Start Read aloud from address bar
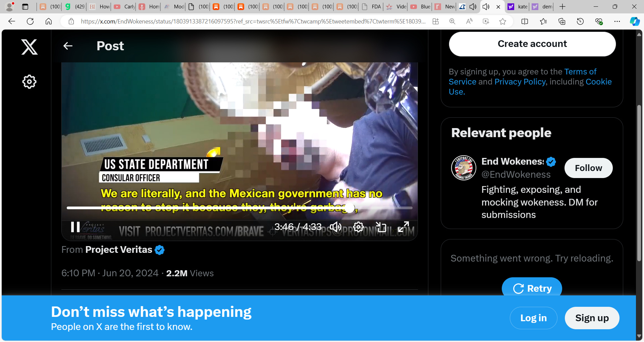Image resolution: width=644 pixels, height=342 pixels. tap(469, 21)
